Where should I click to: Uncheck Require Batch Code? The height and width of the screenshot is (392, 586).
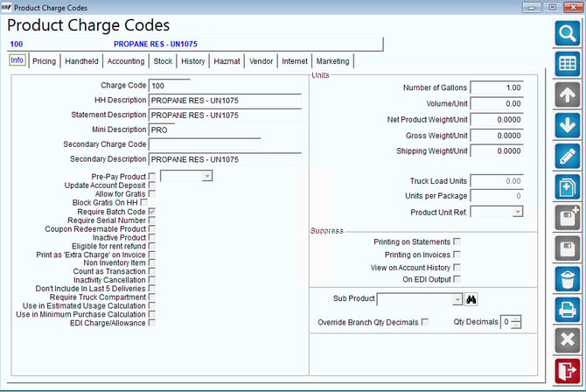[152, 212]
